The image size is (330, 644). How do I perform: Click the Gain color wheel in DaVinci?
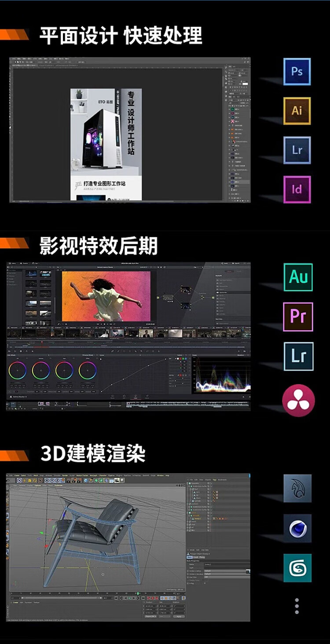pyautogui.click(x=64, y=370)
